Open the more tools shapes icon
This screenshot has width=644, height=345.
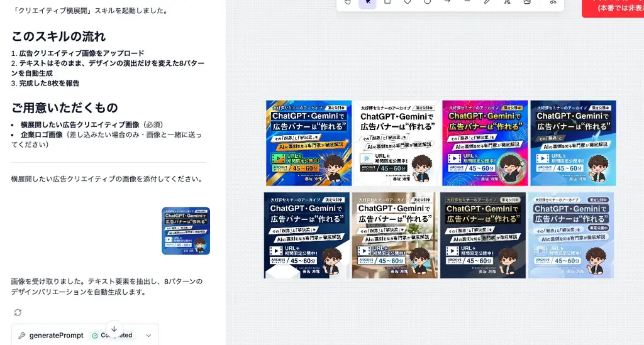[553, 2]
